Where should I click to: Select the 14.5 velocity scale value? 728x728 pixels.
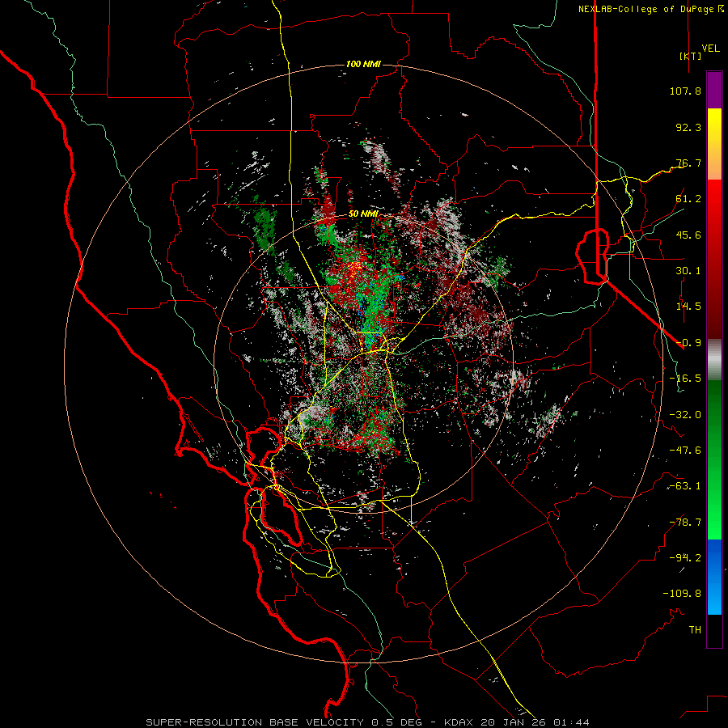tap(688, 307)
